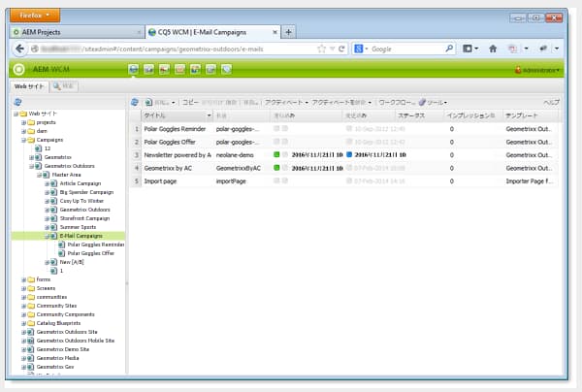Collapse the Campaigns folder node
Screen dimensions: 582x392
pyautogui.click(x=23, y=140)
